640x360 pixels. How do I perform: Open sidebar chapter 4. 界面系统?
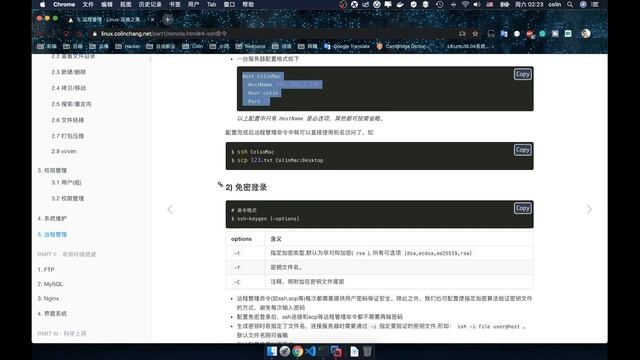click(52, 314)
